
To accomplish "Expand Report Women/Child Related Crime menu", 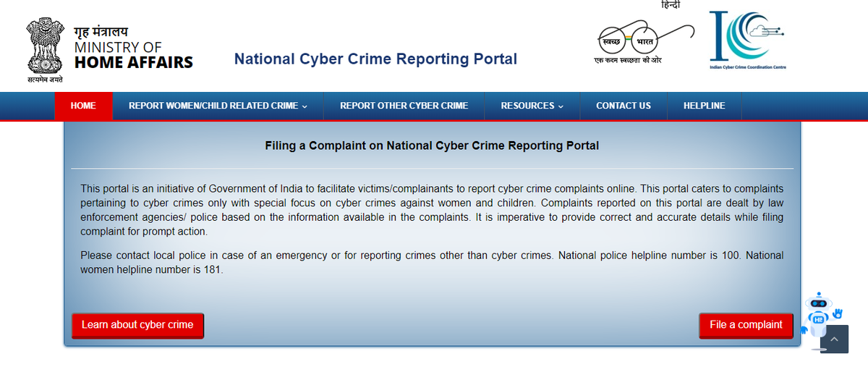I will pos(218,106).
